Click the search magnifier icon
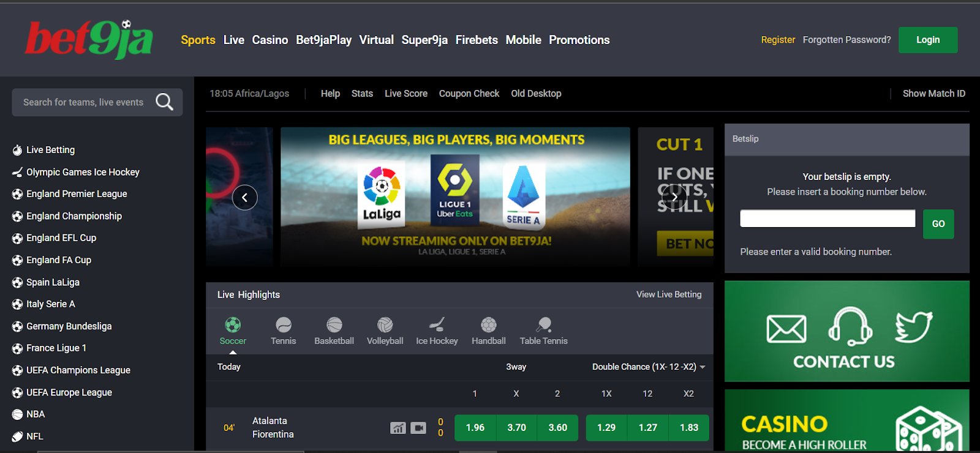 (x=164, y=102)
